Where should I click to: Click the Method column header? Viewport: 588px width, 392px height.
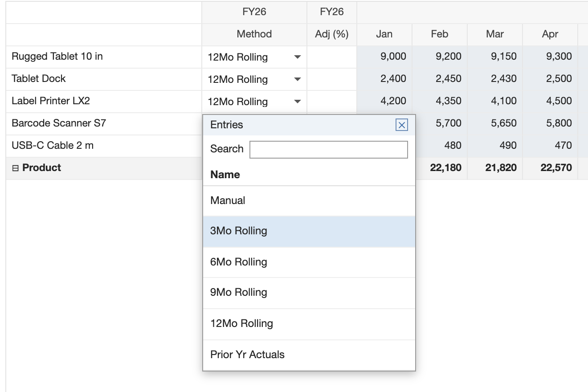[x=254, y=34]
